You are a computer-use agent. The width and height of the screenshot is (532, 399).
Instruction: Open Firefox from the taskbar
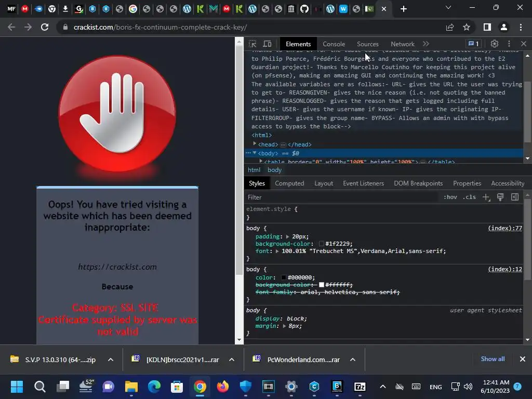click(x=222, y=387)
